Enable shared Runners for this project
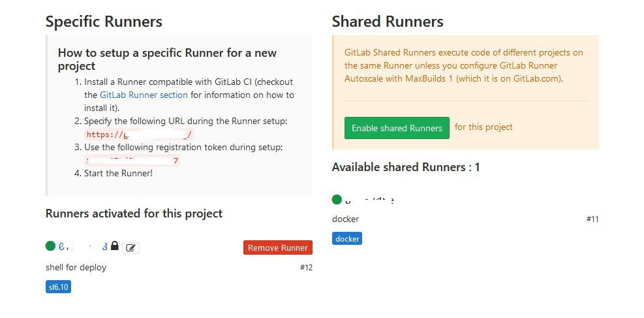This screenshot has width=644, height=318. click(x=397, y=128)
